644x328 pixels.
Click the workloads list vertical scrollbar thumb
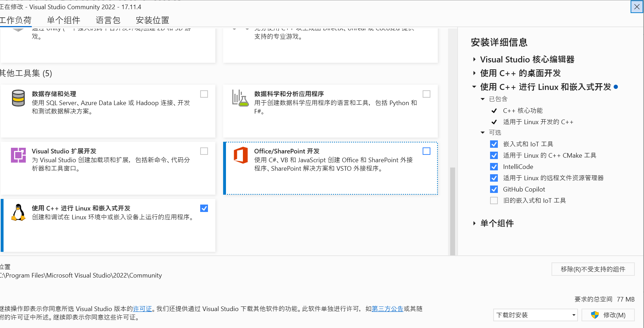pos(452,211)
